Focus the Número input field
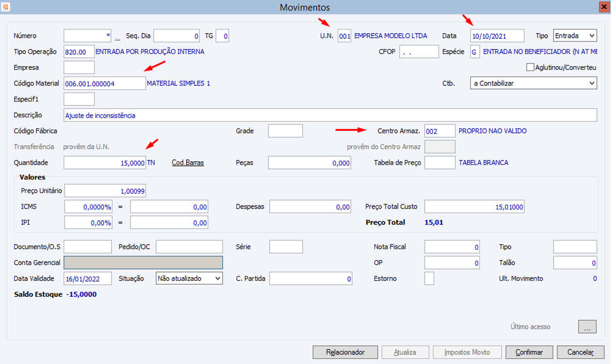The width and height of the screenshot is (611, 364). click(x=87, y=36)
